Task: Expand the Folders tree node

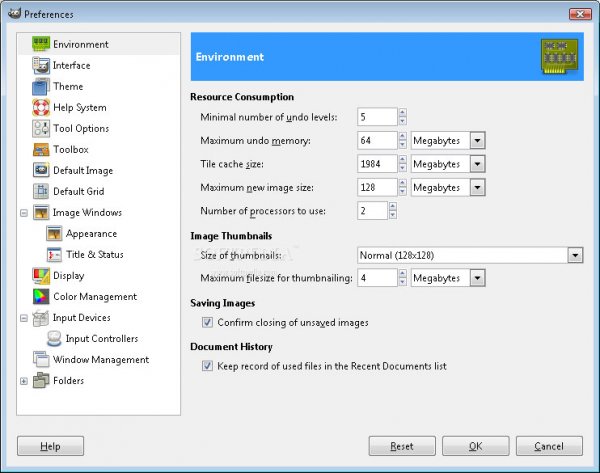Action: pyautogui.click(x=24, y=381)
